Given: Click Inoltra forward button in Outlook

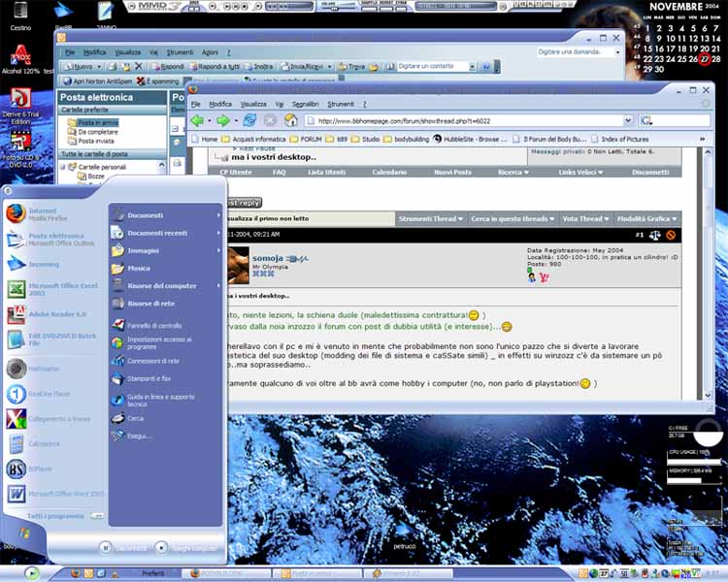Looking at the screenshot, I should click(259, 66).
